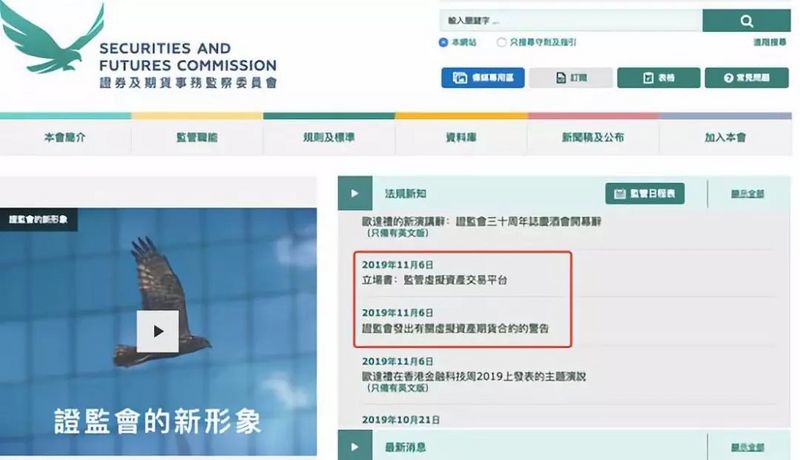This screenshot has height=460, width=800.
Task: Click the 2019年10月21日 date entry
Action: click(x=401, y=420)
